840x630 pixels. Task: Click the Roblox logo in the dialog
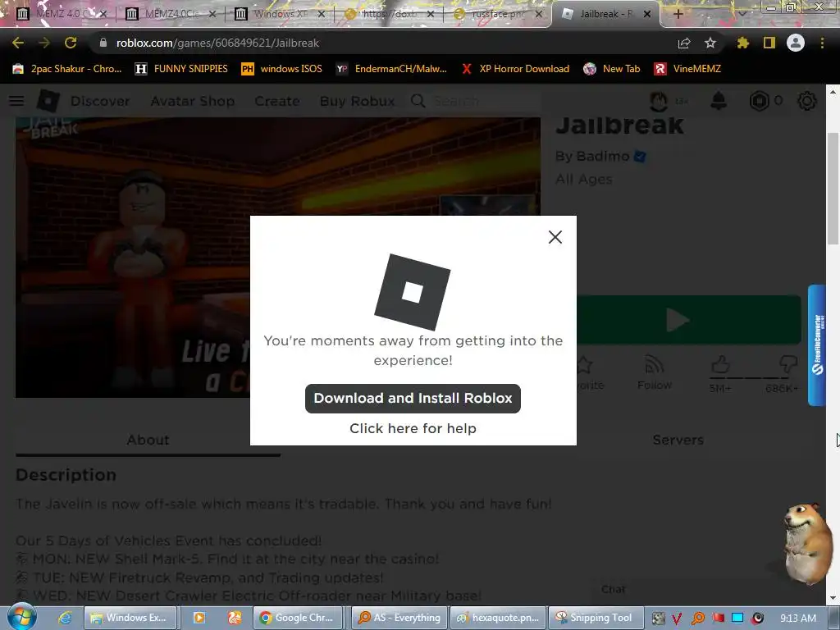click(x=412, y=292)
